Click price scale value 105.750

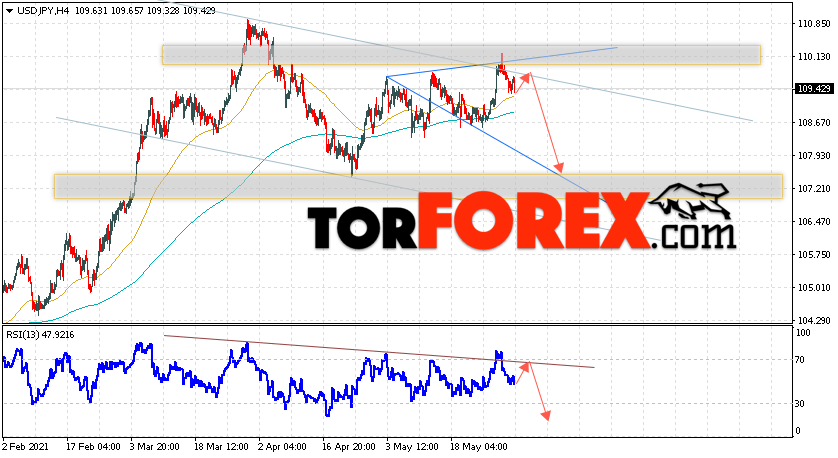tap(814, 254)
